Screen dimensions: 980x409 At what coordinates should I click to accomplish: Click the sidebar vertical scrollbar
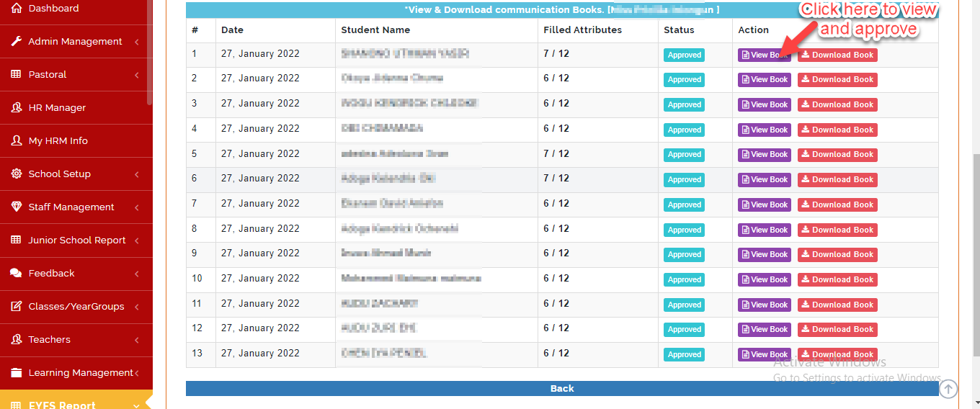point(149,54)
